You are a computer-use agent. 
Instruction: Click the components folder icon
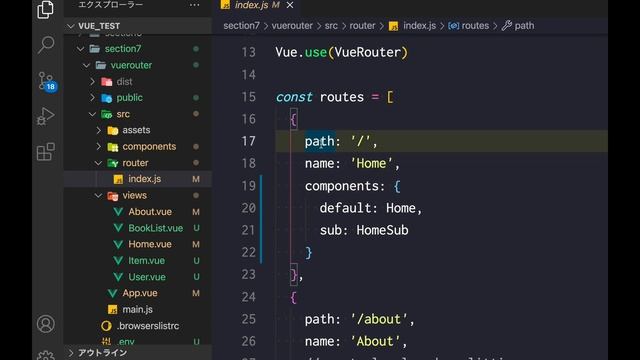click(113, 147)
